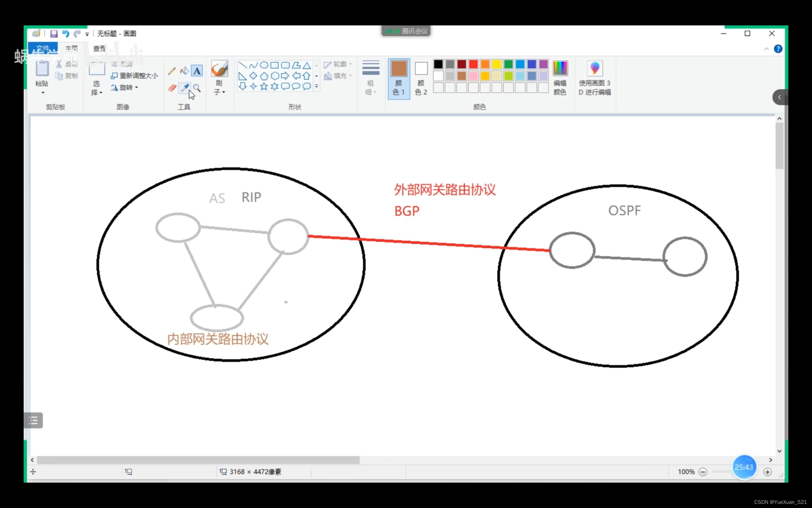Choose the Curve shape
The image size is (812, 508).
[x=253, y=65]
